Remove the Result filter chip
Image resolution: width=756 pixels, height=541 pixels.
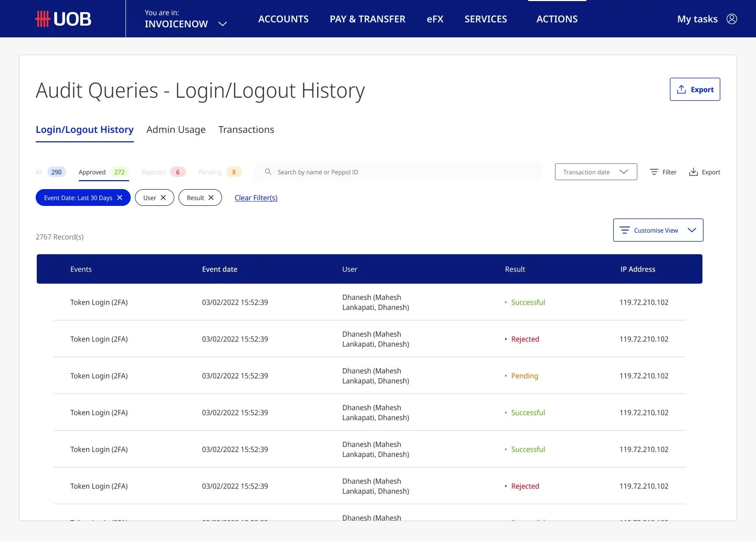click(x=211, y=197)
